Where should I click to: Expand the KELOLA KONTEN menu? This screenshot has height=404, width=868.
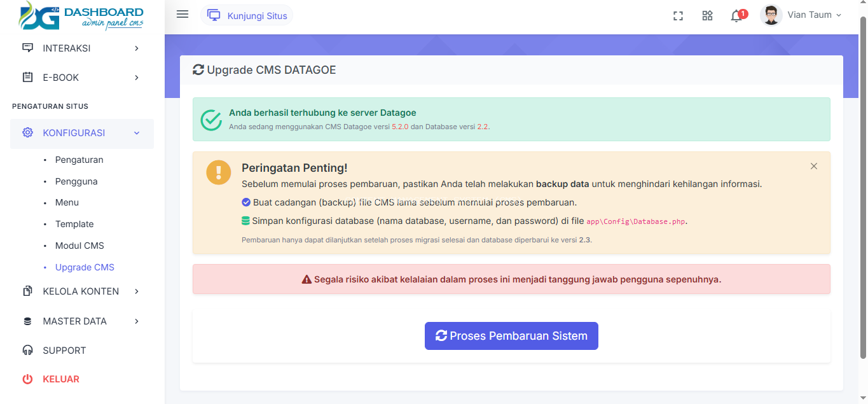pyautogui.click(x=81, y=291)
